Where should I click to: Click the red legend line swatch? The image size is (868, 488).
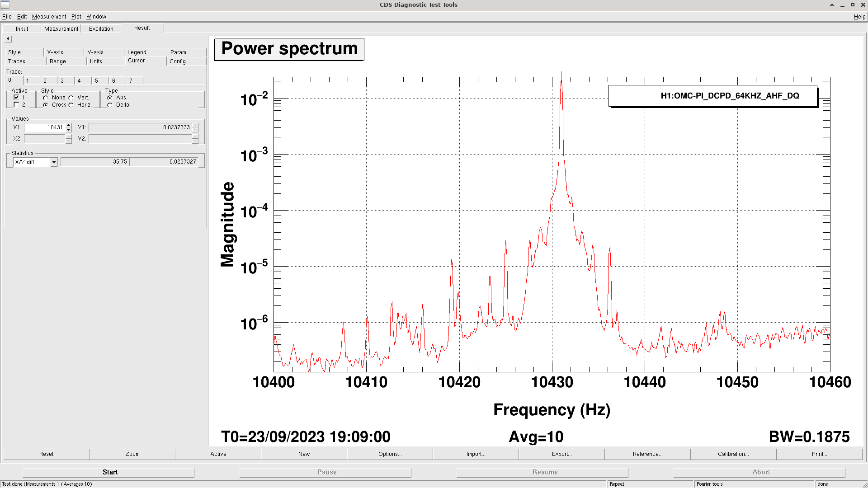pyautogui.click(x=635, y=96)
